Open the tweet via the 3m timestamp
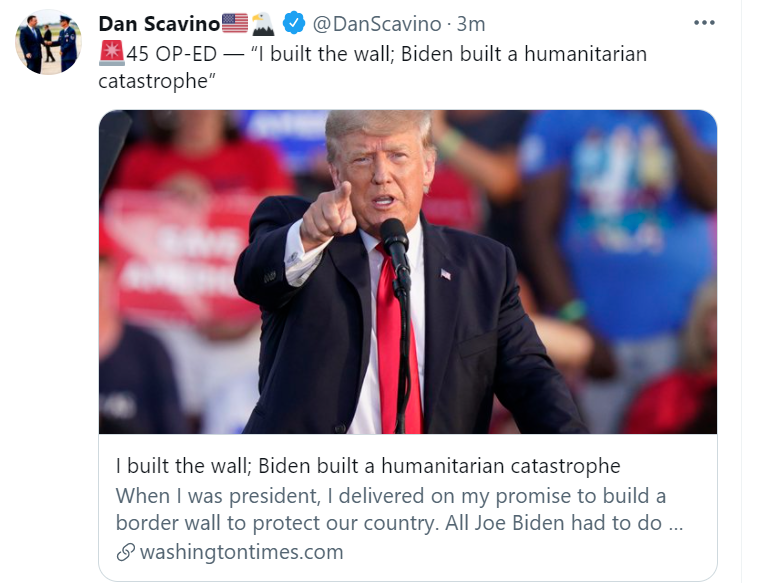Viewport: 762px width, 583px height. click(x=470, y=24)
